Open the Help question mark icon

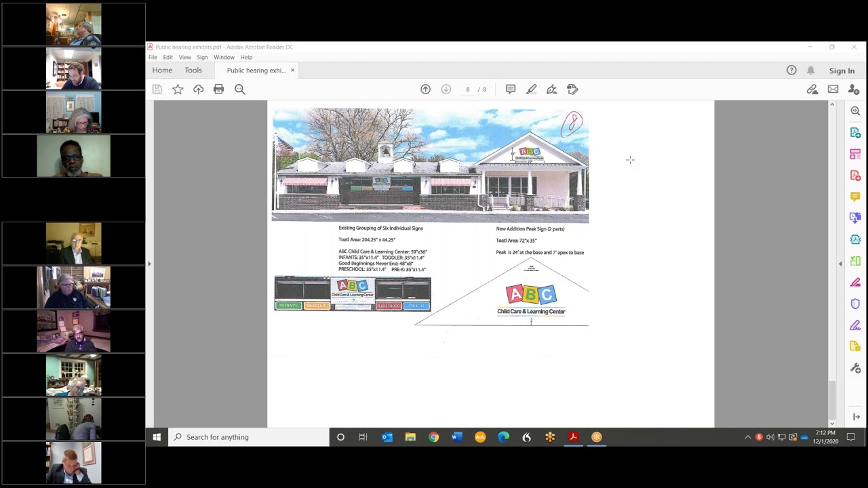791,70
